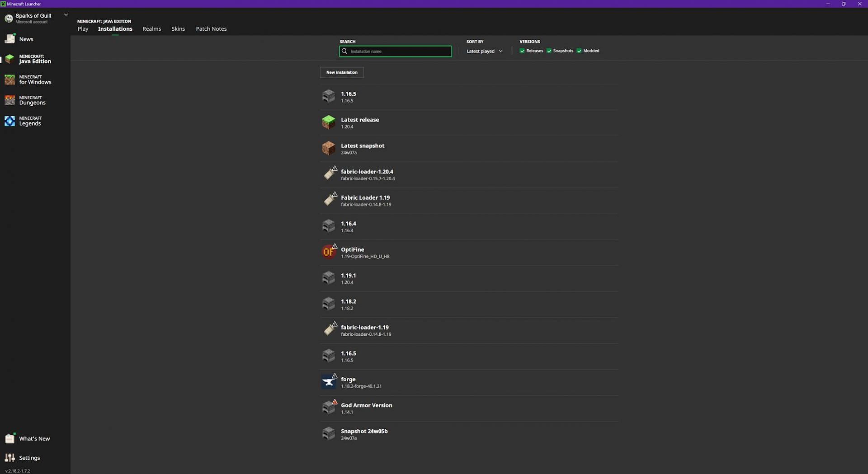Click the Snapshot 24w05b name

tap(364, 431)
